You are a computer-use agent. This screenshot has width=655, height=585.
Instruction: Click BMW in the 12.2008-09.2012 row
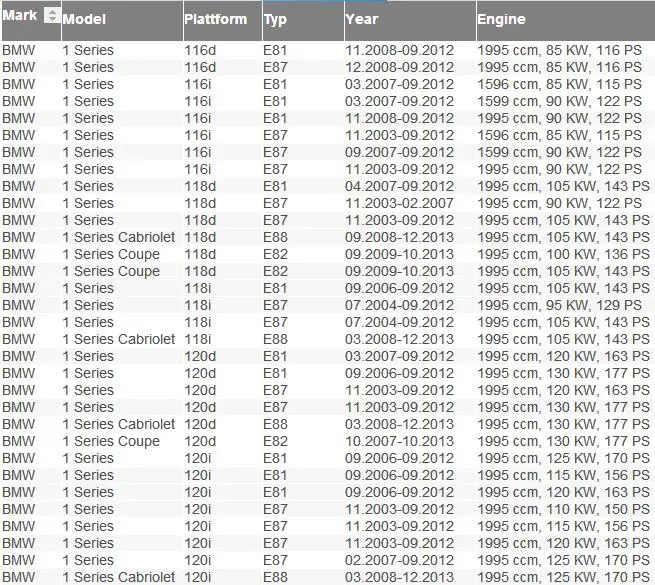click(x=19, y=67)
